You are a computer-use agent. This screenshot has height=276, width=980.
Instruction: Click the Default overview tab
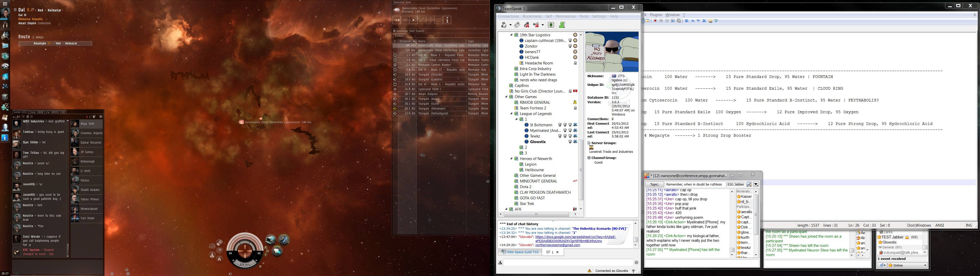point(399,36)
